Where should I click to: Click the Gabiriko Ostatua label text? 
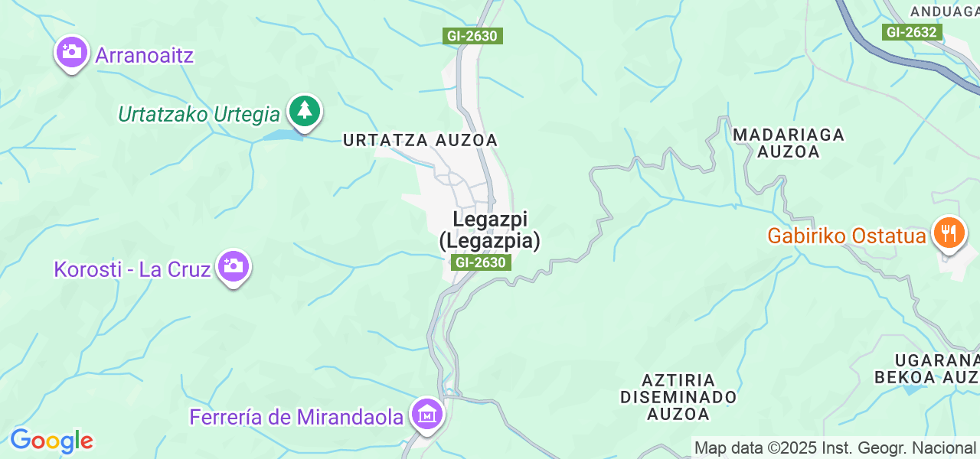point(847,236)
